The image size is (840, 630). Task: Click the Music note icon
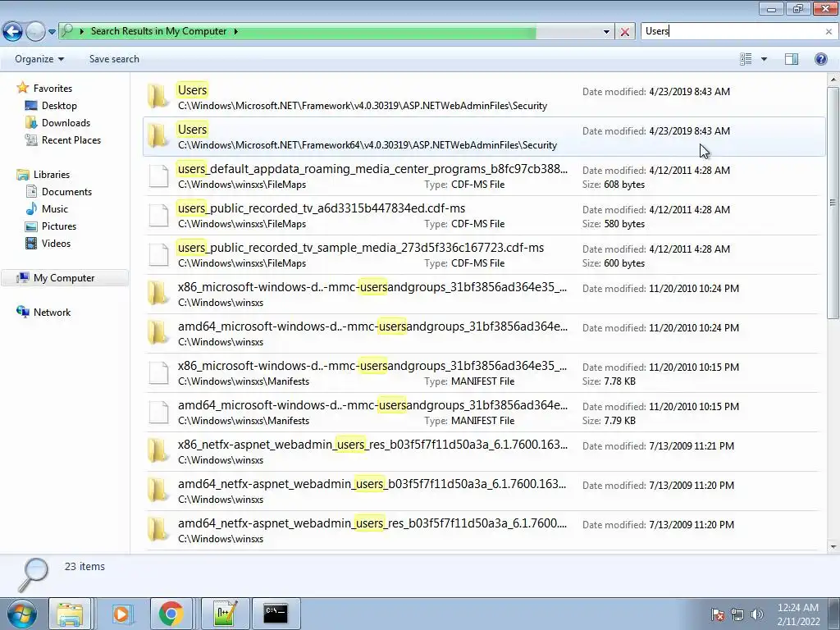click(31, 208)
